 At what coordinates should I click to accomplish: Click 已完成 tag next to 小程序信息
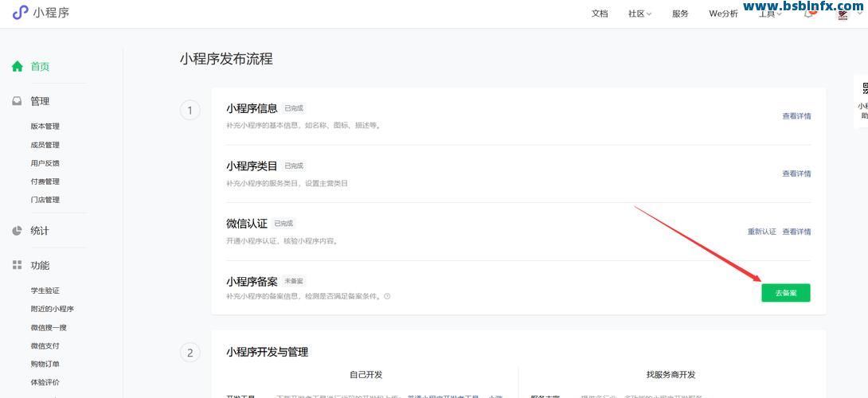tap(294, 108)
